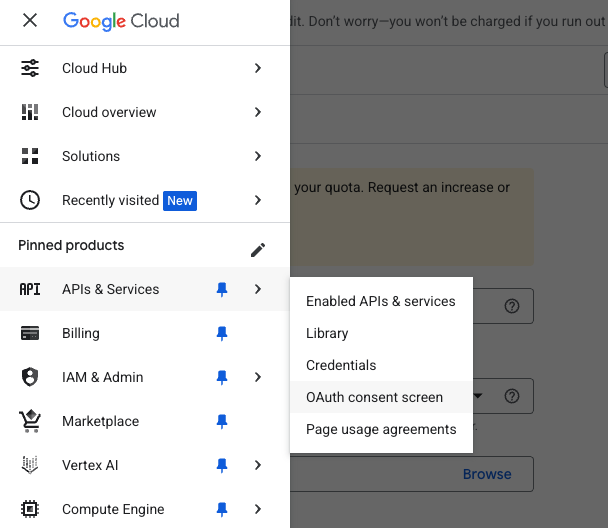Image resolution: width=608 pixels, height=528 pixels.
Task: Expand the APIs & Services submenu chevron
Action: [x=258, y=289]
